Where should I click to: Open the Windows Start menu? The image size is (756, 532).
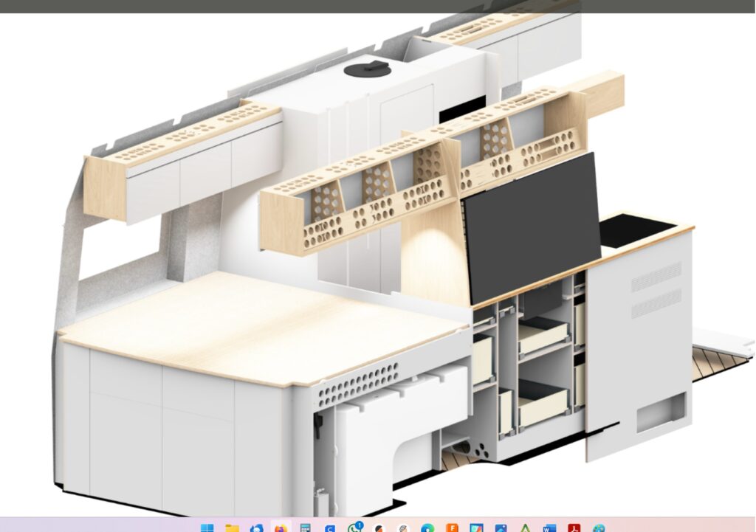tap(207, 528)
